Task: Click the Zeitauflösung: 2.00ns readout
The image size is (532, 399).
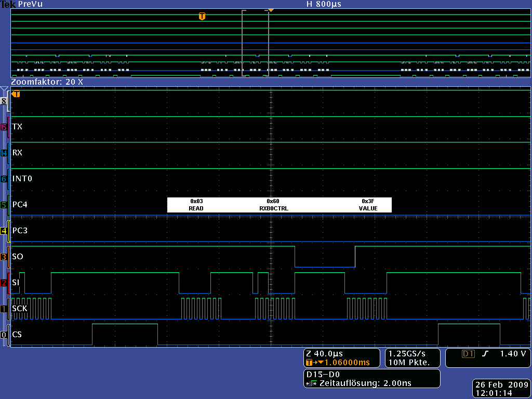Action: pyautogui.click(x=365, y=384)
